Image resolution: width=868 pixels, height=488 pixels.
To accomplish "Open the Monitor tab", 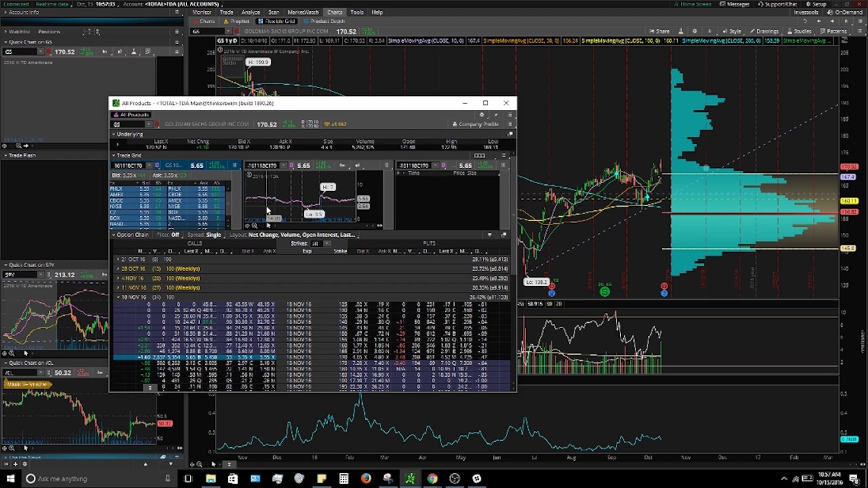I will (x=201, y=12).
